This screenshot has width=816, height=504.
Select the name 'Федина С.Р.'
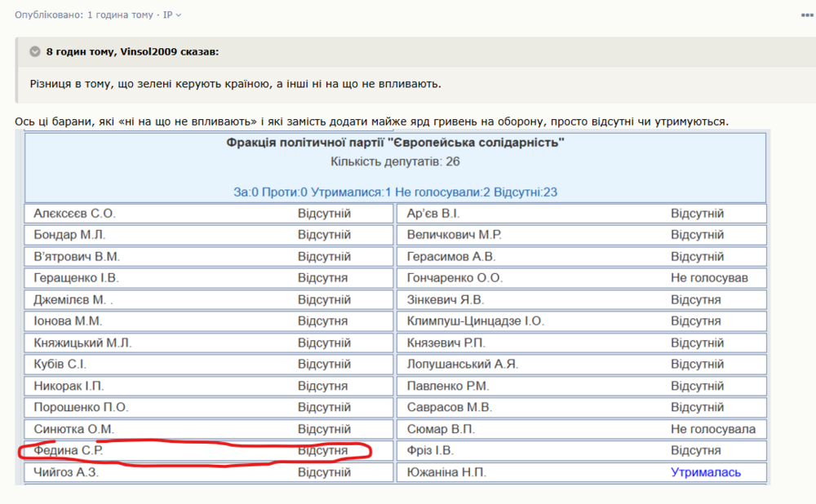click(69, 451)
